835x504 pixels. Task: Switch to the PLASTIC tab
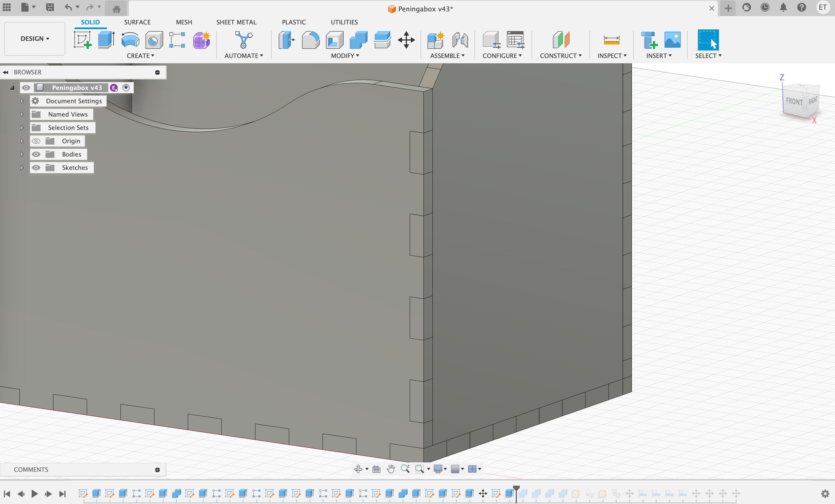294,22
